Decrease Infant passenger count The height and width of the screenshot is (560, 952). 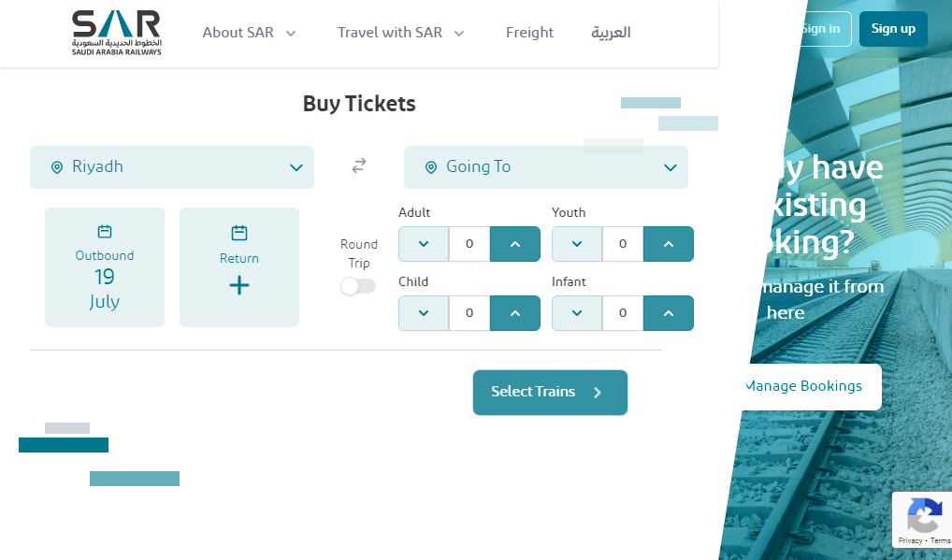(577, 313)
